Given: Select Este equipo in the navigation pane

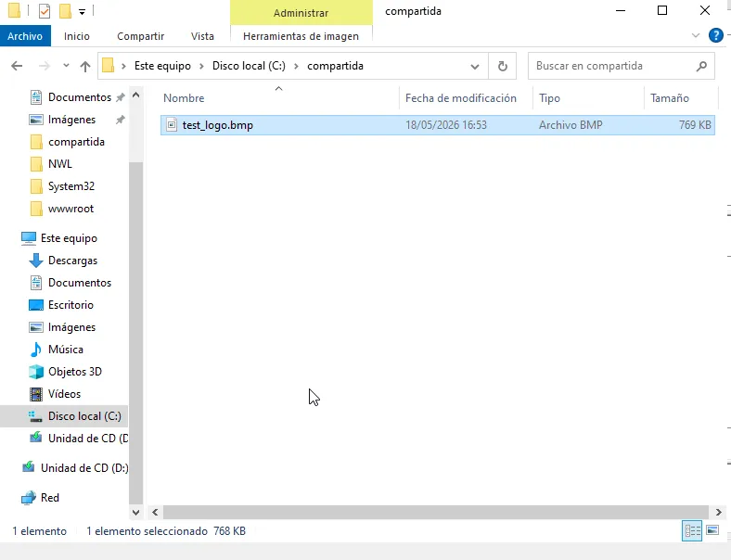Looking at the screenshot, I should 69,238.
